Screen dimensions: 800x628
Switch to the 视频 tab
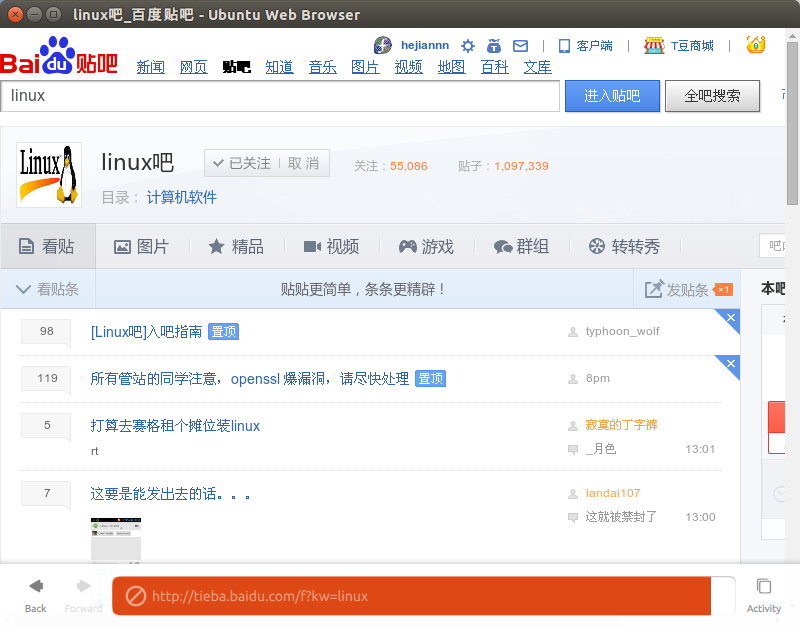(331, 247)
